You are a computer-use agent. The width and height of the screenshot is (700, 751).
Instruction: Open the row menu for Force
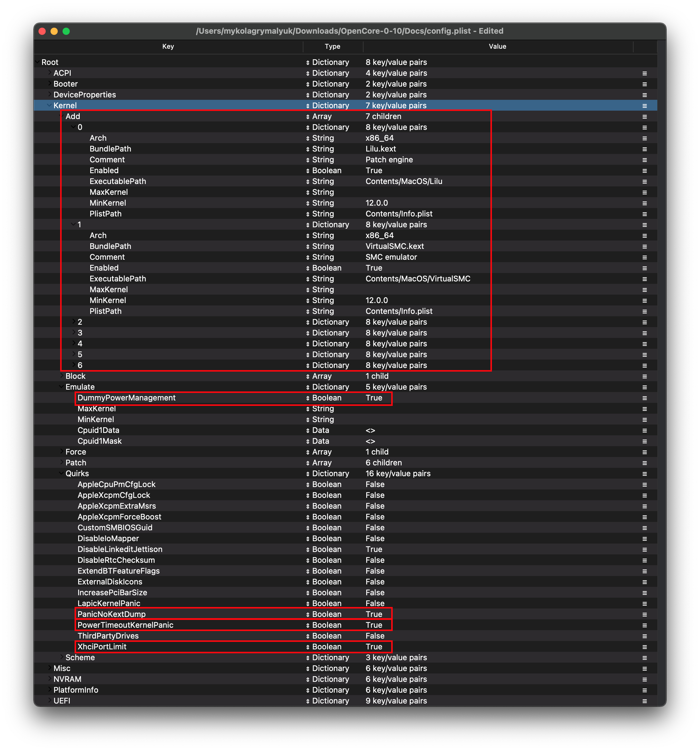[x=644, y=452]
